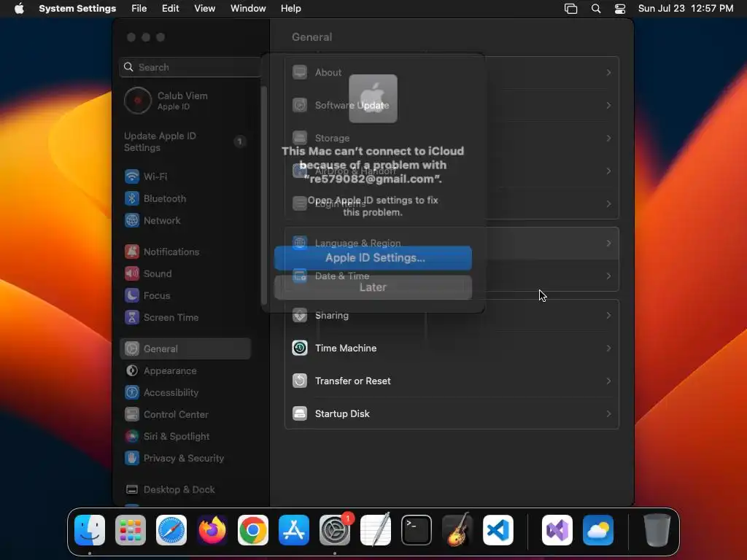Expand Login Items row chevron

pos(608,204)
